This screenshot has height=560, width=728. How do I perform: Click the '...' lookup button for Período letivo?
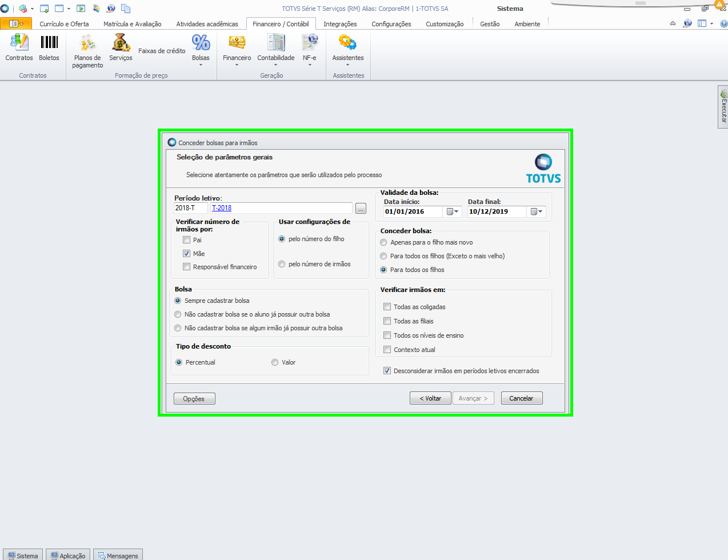pos(361,209)
